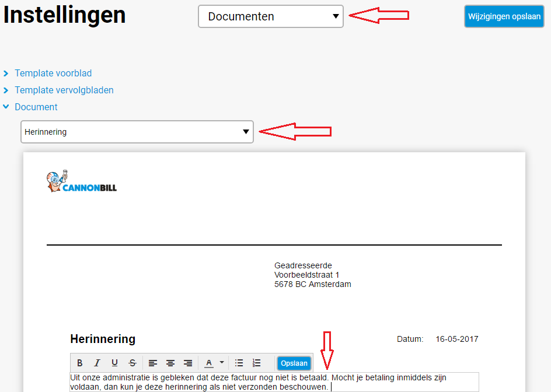
Task: Click the date value 16-05-2017
Action: point(457,339)
